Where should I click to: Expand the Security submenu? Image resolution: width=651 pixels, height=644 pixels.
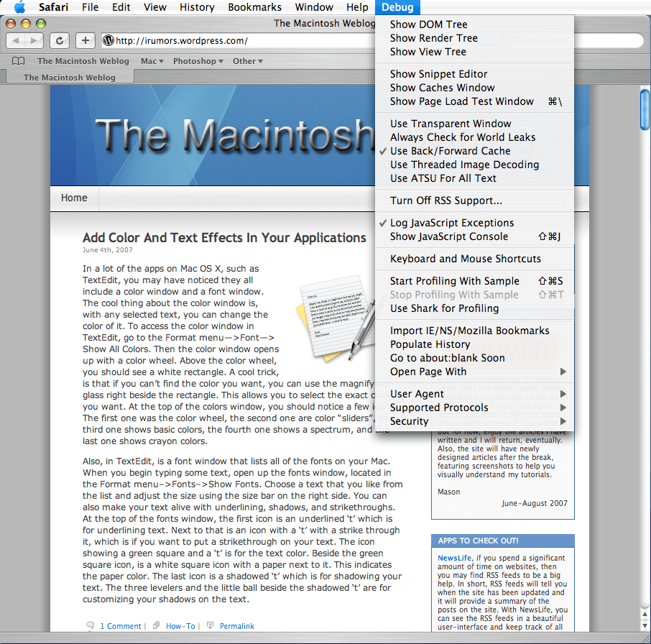click(x=474, y=421)
